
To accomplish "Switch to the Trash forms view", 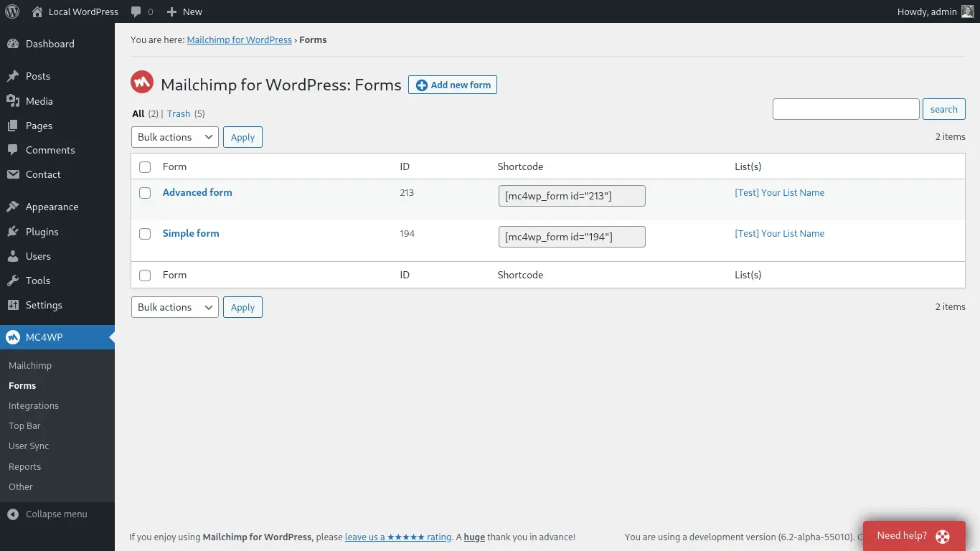I will pyautogui.click(x=179, y=113).
